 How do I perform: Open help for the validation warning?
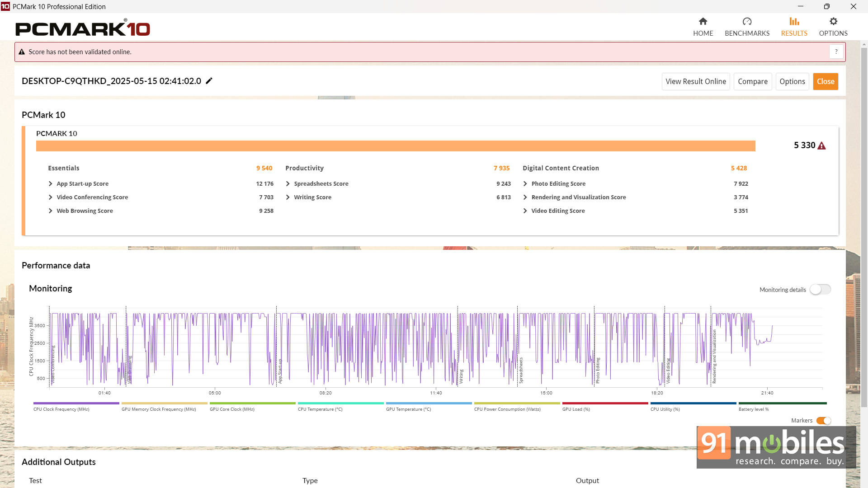(x=836, y=52)
